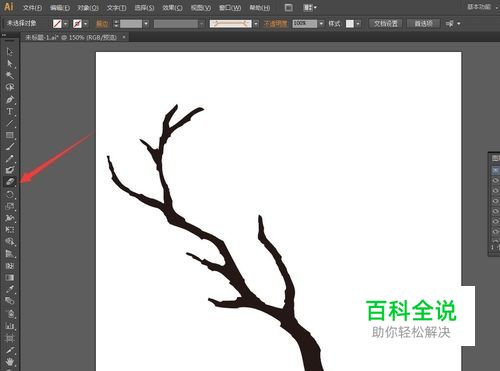Viewport: 500px width, 371px height.
Task: Click the 文档设置 button
Action: [x=386, y=24]
